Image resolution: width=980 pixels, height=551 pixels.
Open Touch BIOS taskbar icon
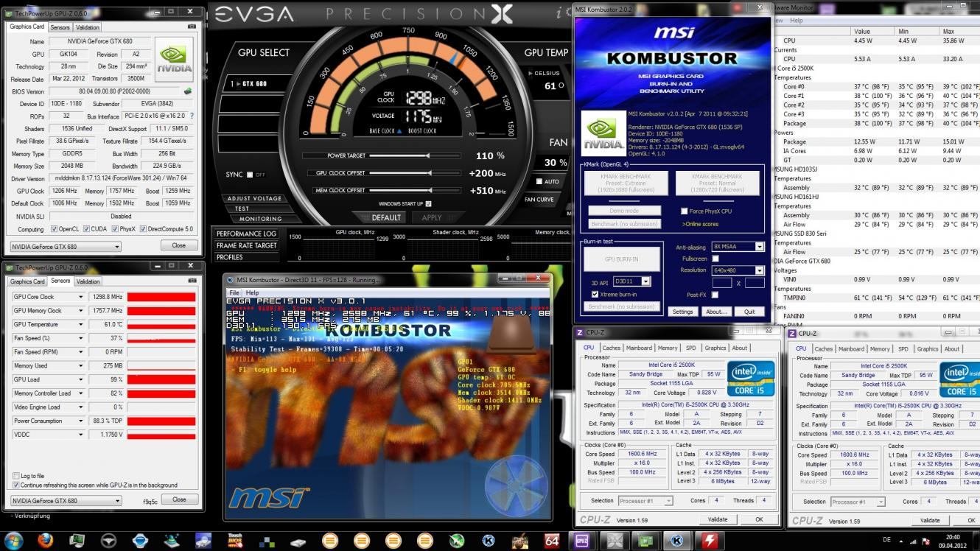235,541
